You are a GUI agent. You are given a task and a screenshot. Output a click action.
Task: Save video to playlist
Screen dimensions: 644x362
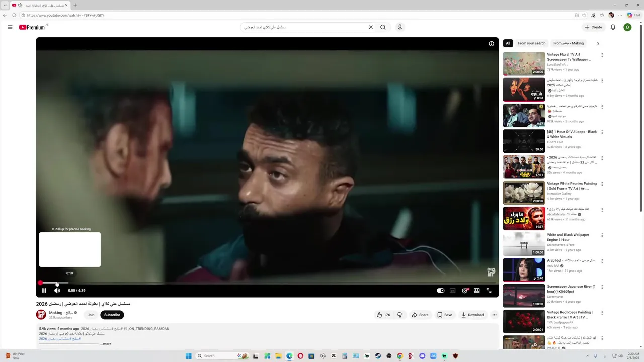pyautogui.click(x=445, y=315)
